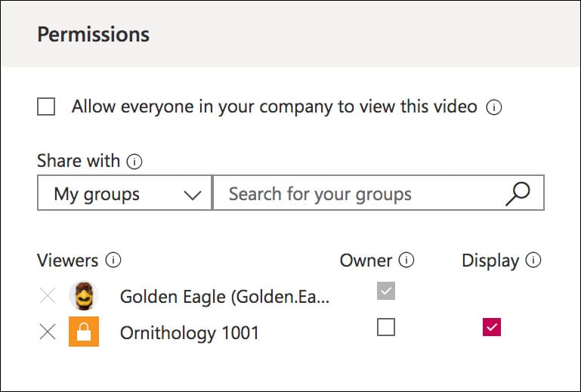Click info icon beside company view option
Viewport: 581px width, 392px height.
pyautogui.click(x=494, y=107)
